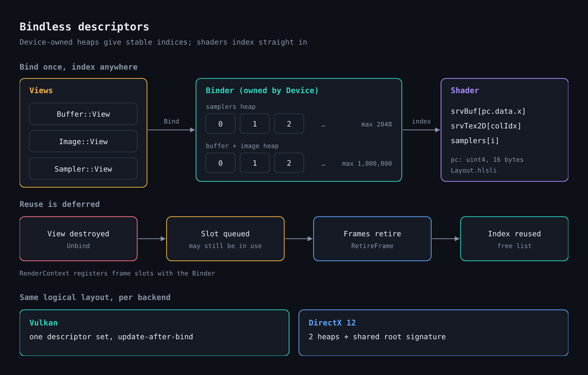Click the Views panel heading
The height and width of the screenshot is (375, 588).
tap(41, 90)
